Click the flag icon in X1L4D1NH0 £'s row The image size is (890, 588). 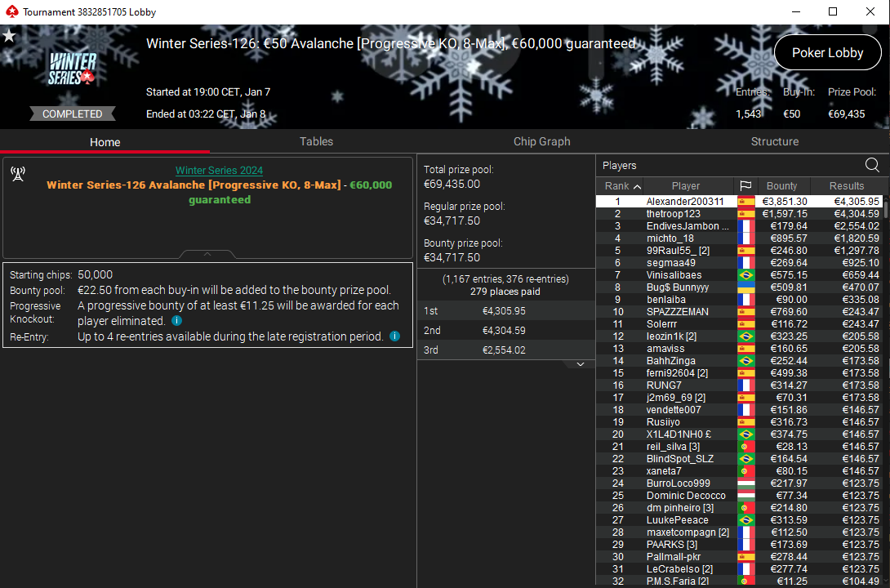[x=745, y=434]
